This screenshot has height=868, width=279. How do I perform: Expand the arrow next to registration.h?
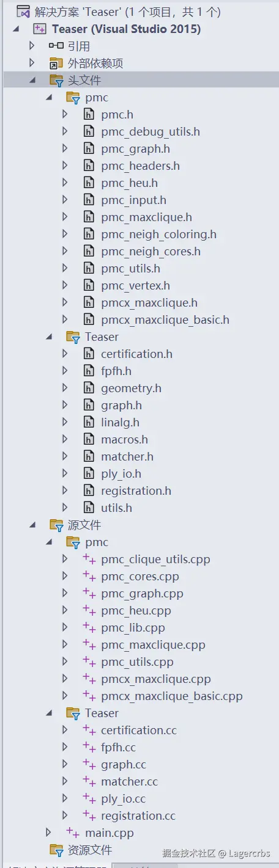click(x=65, y=491)
